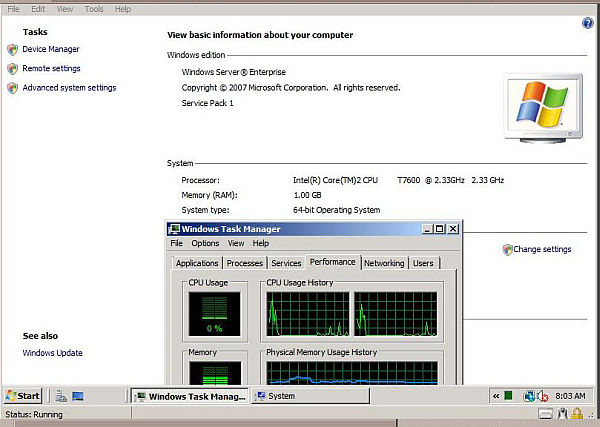Switch to the Users tab
Screen dimensions: 600x427
423,263
